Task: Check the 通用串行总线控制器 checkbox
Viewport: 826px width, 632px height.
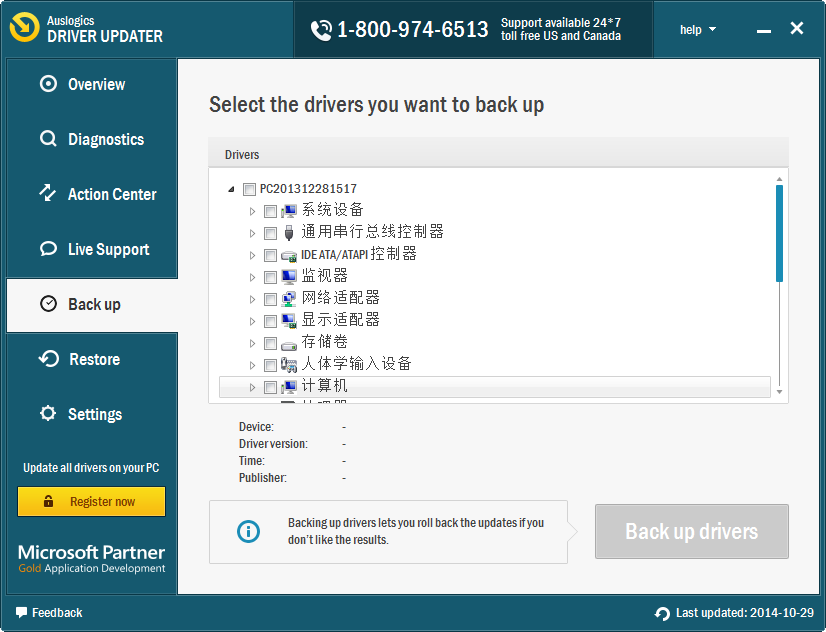Action: point(270,233)
